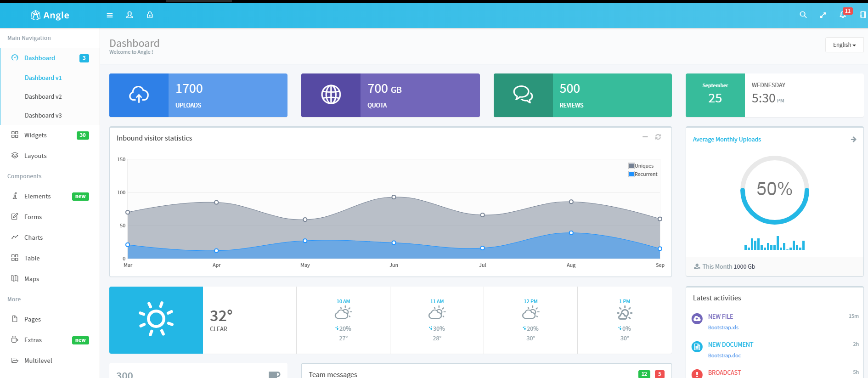Click the arrow beside Average Monthly Uploads

pos(853,140)
